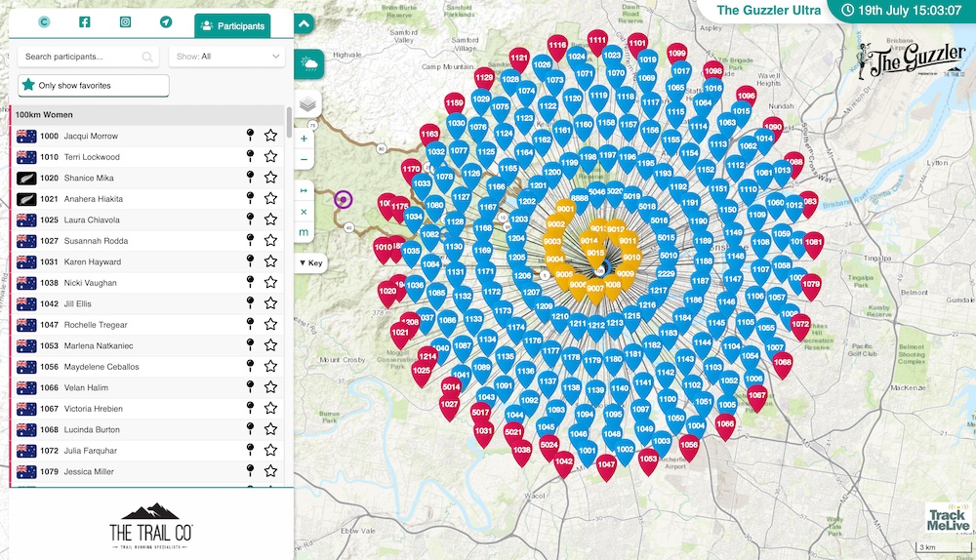
Task: Open the Show: All dropdown
Action: pos(226,57)
